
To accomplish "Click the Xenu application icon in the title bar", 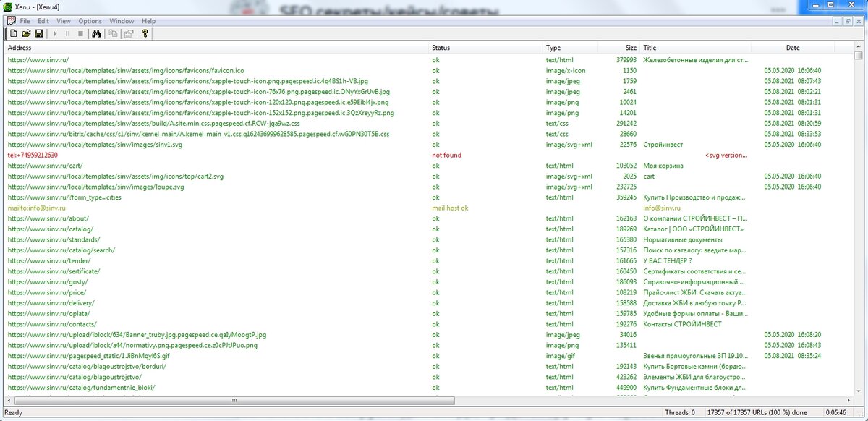I will click(x=7, y=7).
